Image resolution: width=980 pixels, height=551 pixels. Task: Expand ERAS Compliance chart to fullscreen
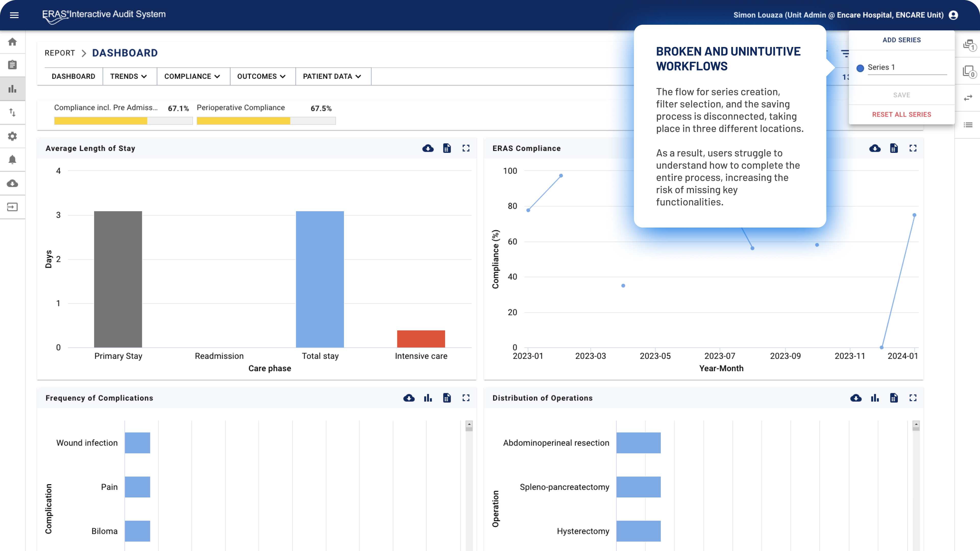click(913, 148)
